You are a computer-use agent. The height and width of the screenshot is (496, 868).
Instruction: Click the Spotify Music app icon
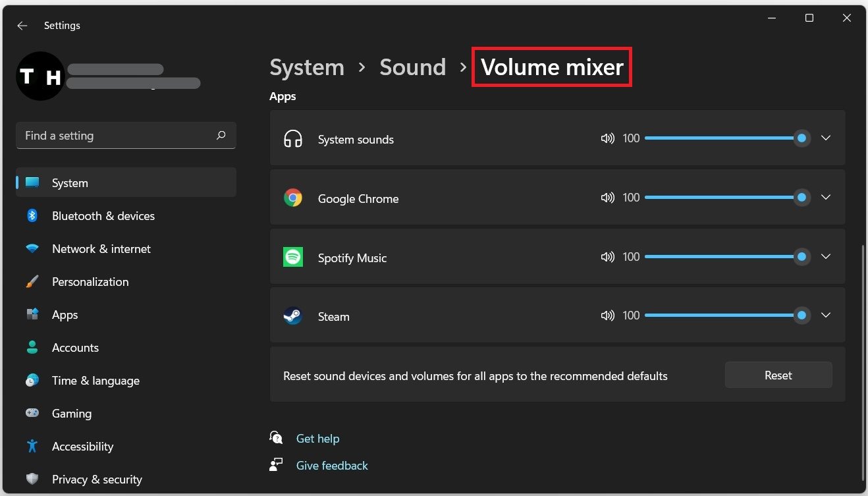[293, 257]
